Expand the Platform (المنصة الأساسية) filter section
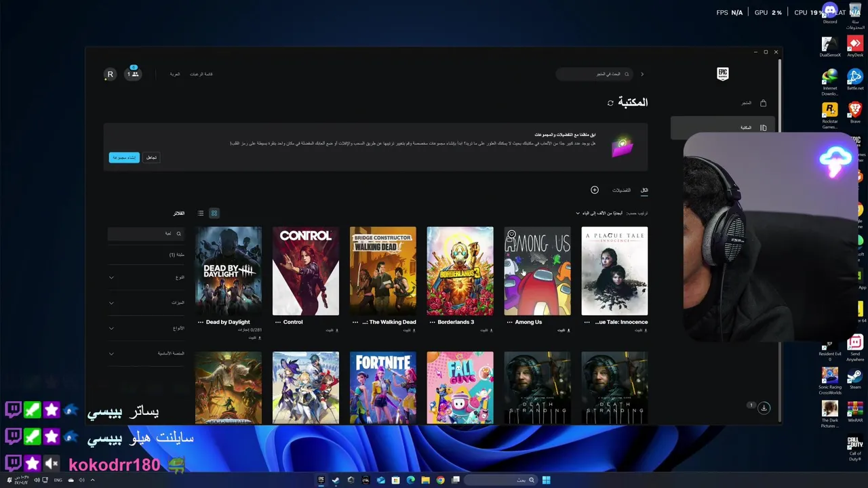Viewport: 868px width, 488px height. pyautogui.click(x=146, y=353)
